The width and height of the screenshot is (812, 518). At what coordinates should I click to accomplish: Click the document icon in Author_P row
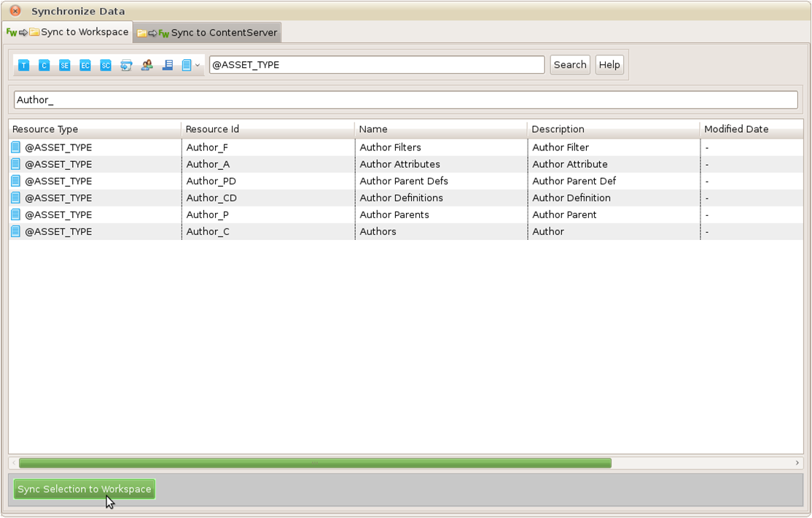coord(15,214)
